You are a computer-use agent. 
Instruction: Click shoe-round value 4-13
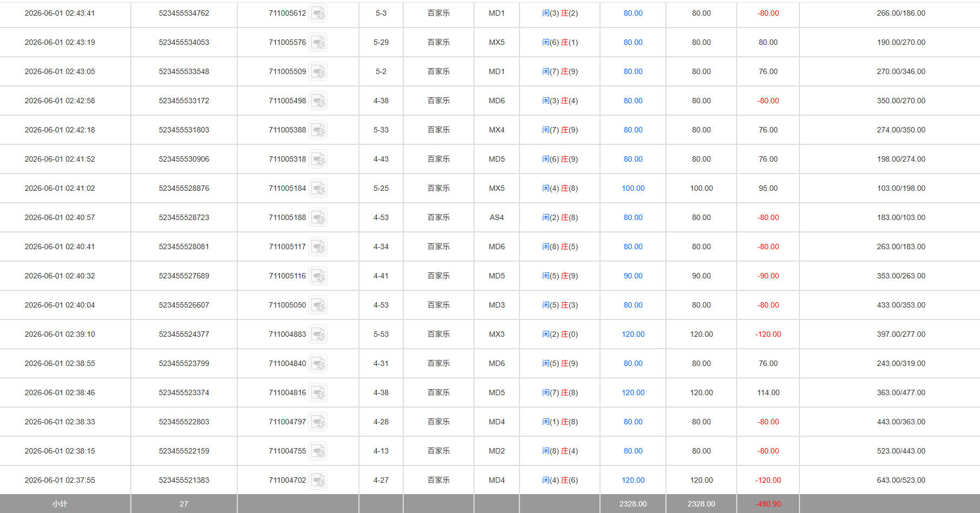381,451
